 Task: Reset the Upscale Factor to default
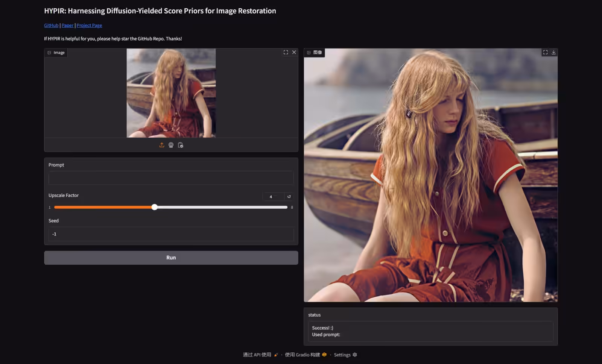pos(289,197)
